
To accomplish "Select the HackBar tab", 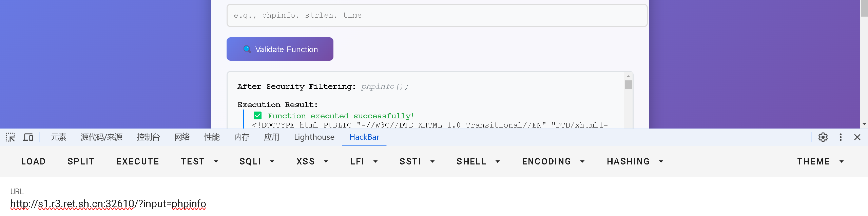I will click(364, 137).
